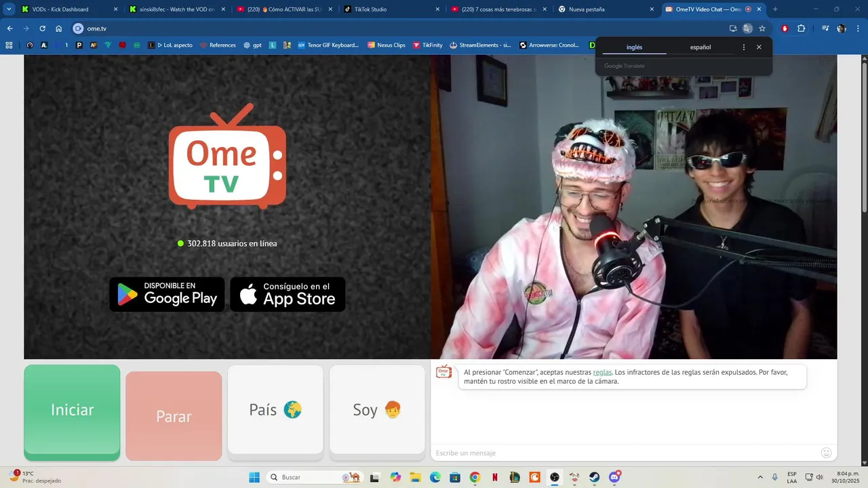The width and height of the screenshot is (868, 488).
Task: Open the Chrome profile avatar
Action: pyautogui.click(x=842, y=28)
